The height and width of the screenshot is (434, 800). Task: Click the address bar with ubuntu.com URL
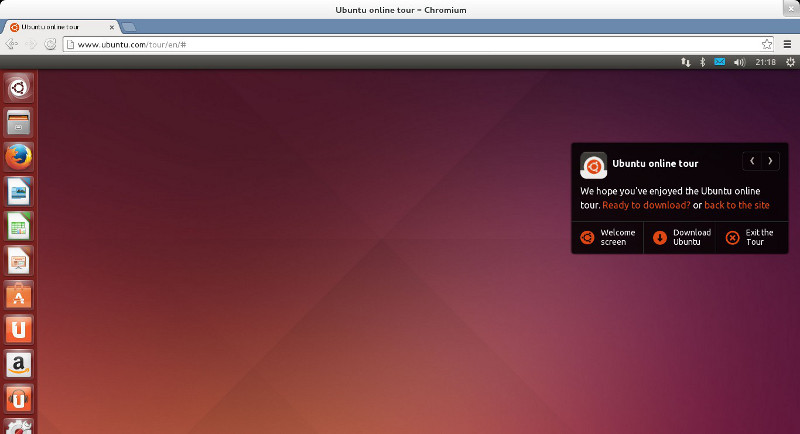pyautogui.click(x=418, y=44)
